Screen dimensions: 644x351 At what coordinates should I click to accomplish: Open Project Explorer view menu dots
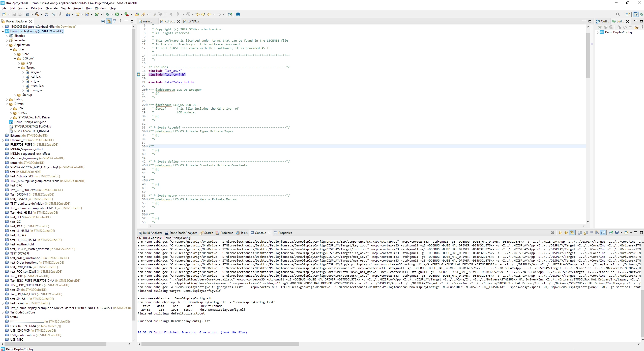click(x=120, y=21)
